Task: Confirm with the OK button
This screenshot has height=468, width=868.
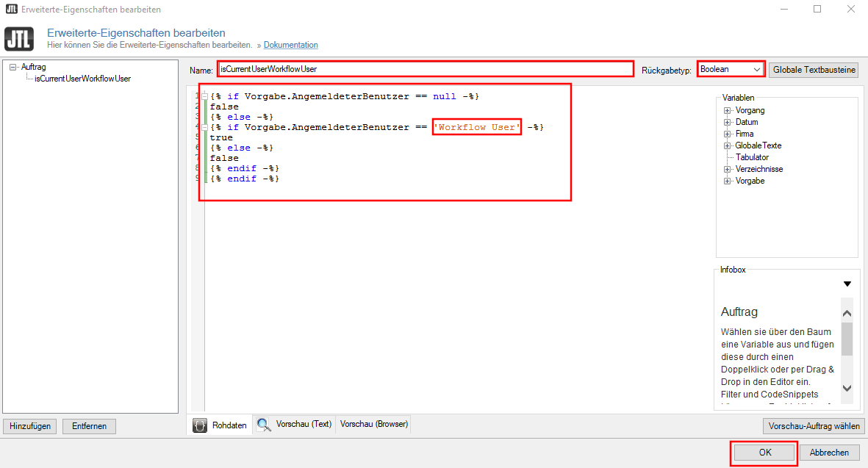Action: [x=764, y=453]
